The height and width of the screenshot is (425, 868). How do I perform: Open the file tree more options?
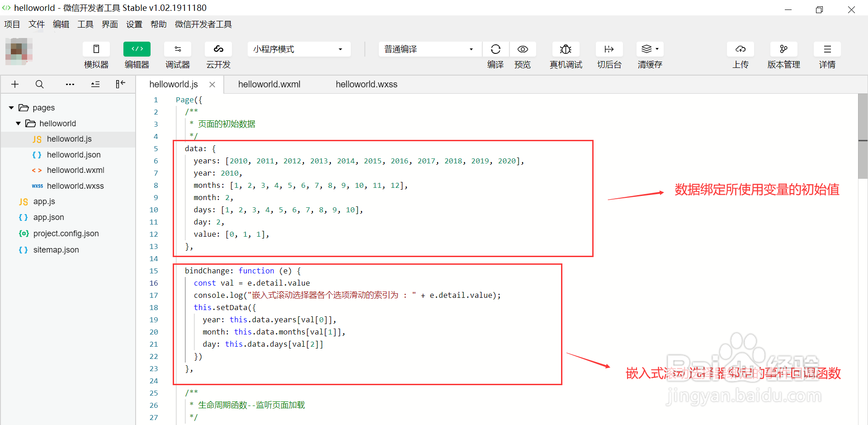(x=70, y=84)
